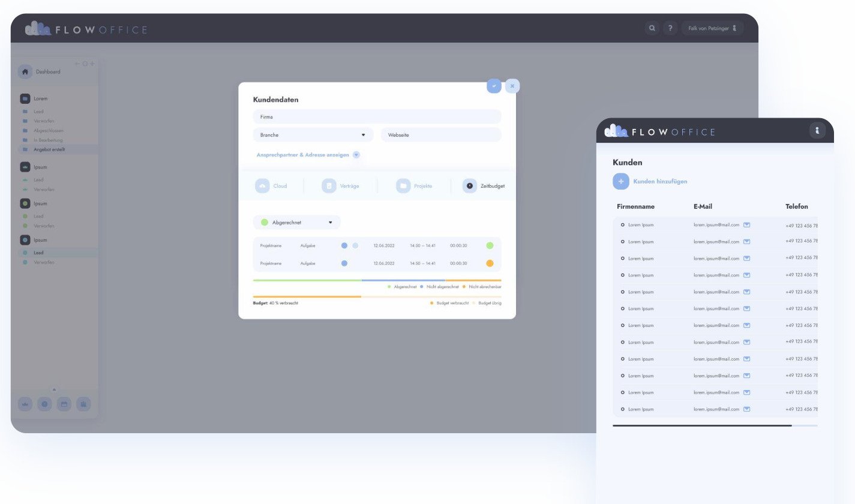Click the plus icon to add customer
This screenshot has width=855, height=504.
pyautogui.click(x=621, y=181)
